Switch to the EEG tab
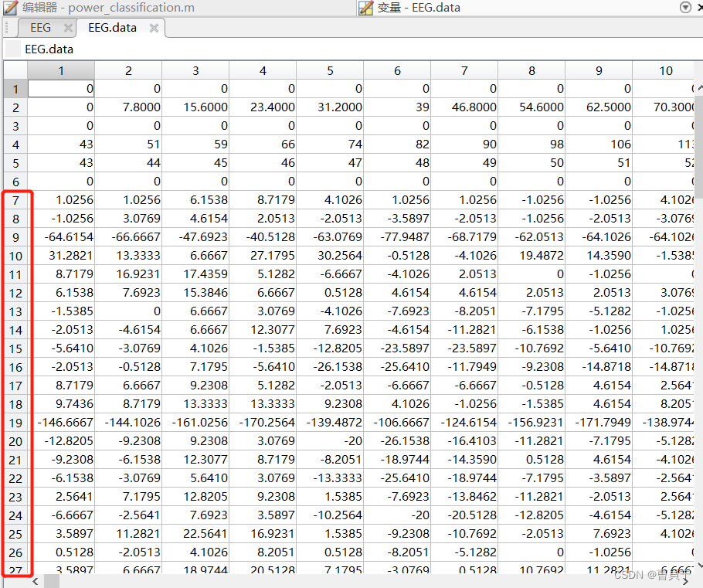The width and height of the screenshot is (703, 588). pyautogui.click(x=40, y=26)
